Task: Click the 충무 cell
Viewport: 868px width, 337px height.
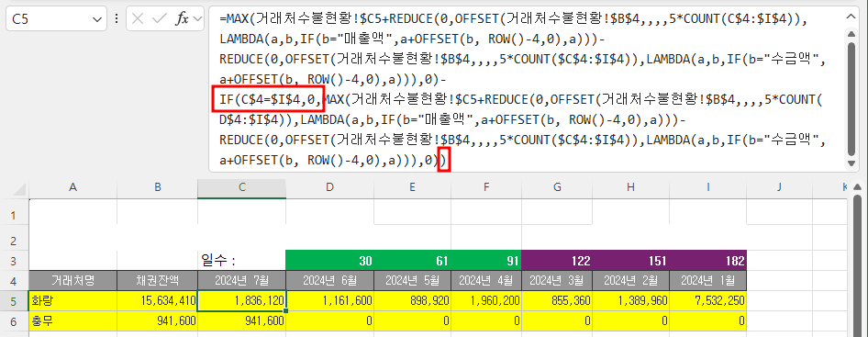Action: click(72, 321)
